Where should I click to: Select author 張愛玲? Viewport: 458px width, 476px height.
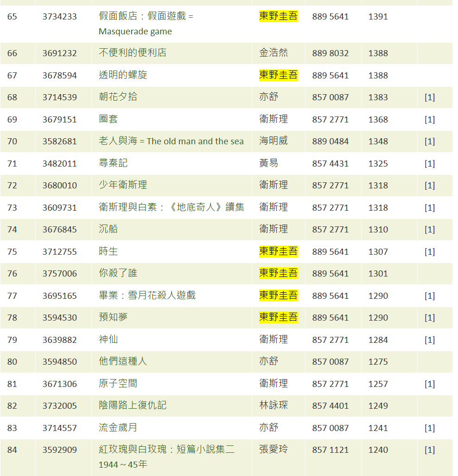[x=274, y=449]
